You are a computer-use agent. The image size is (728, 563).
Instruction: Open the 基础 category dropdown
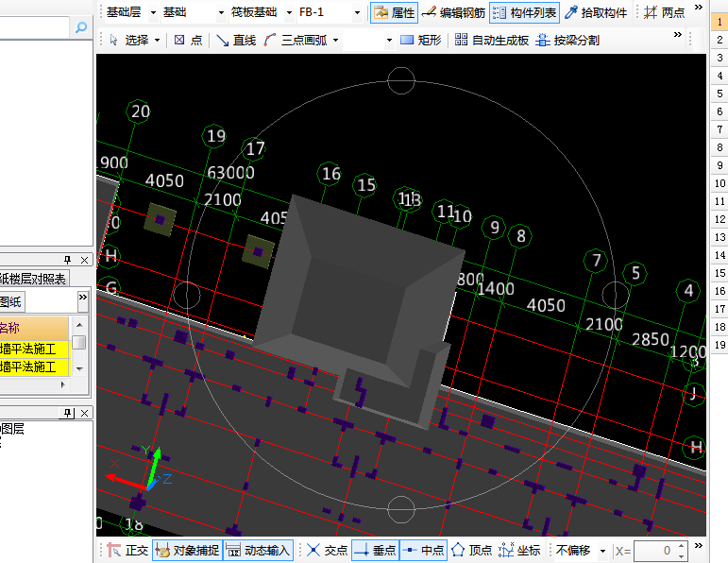pos(221,13)
